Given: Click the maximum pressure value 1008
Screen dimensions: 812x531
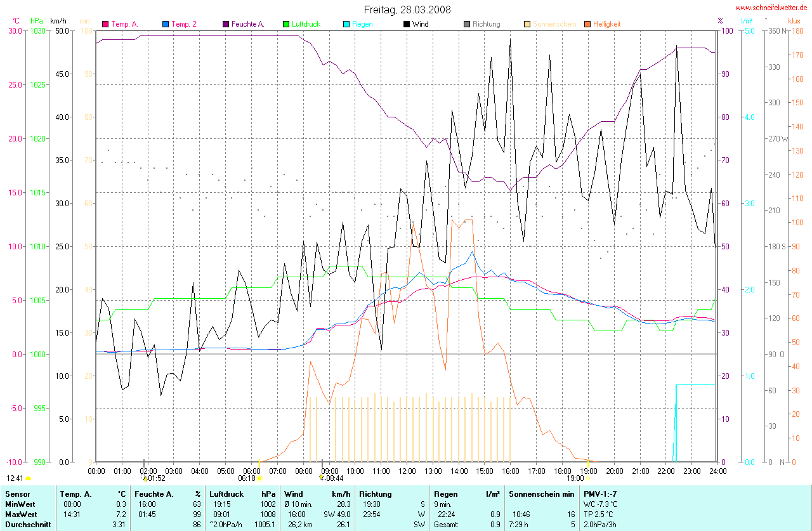Looking at the screenshot, I should pyautogui.click(x=267, y=515).
